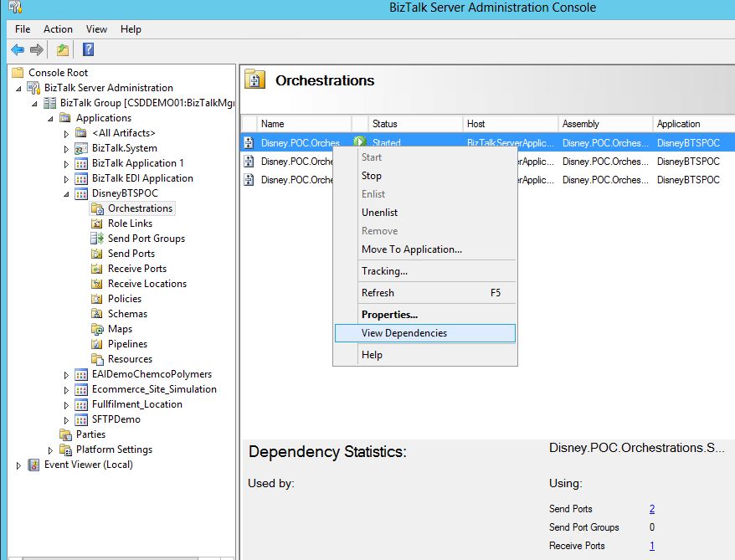Sort by the Application column header
735x560 pixels.
coord(694,124)
